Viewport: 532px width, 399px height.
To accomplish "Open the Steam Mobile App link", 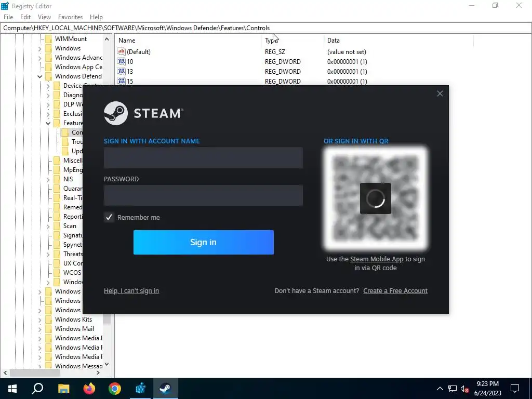I will pos(377,259).
